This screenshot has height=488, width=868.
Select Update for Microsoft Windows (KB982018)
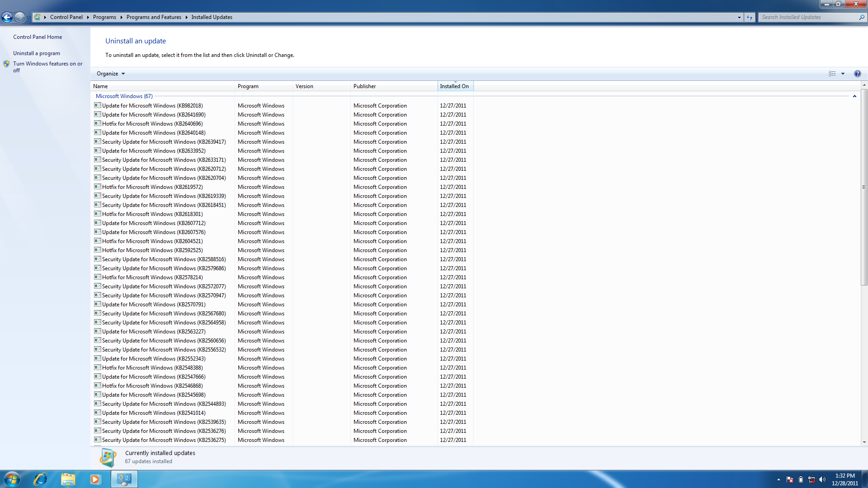[152, 106]
